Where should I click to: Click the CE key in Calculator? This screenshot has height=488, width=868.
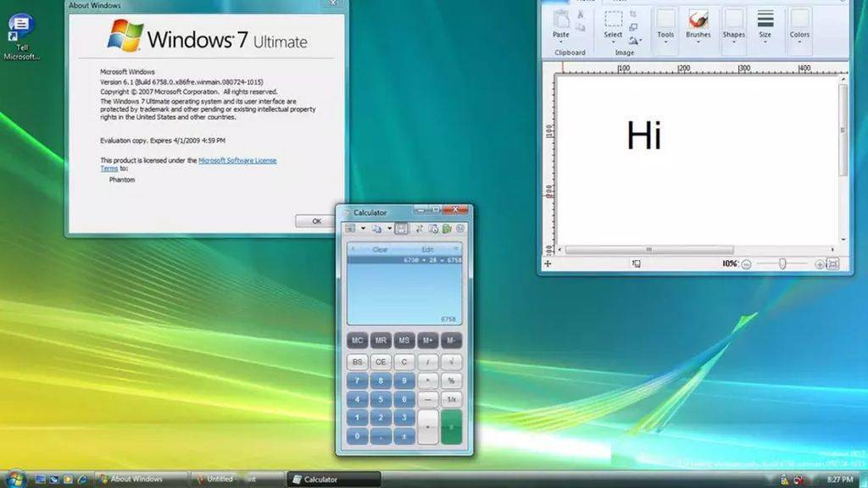click(x=381, y=362)
